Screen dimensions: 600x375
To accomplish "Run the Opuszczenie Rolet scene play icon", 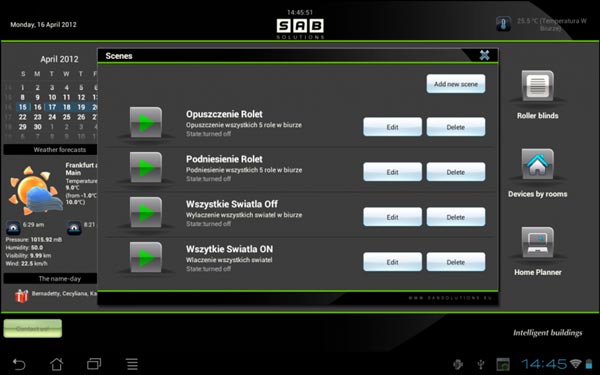I will 146,122.
